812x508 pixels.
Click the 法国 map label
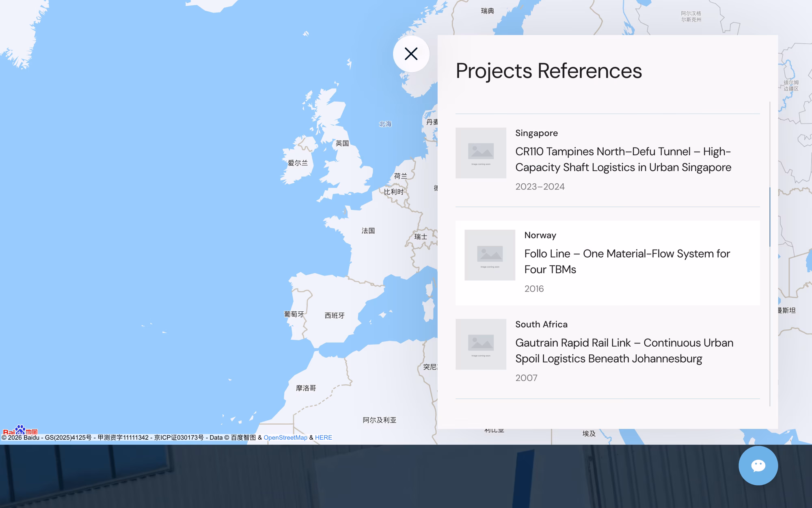pyautogui.click(x=368, y=231)
